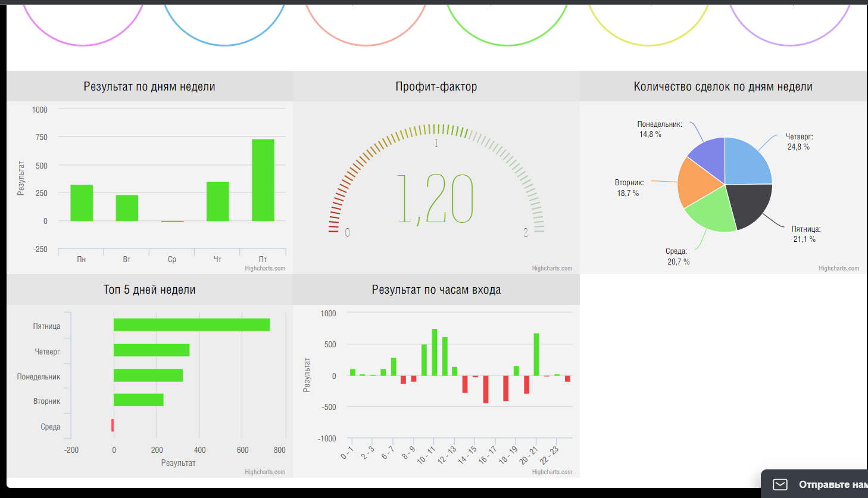Click the 1,20 profit factor value
This screenshot has width=868, height=498.
pyautogui.click(x=435, y=200)
